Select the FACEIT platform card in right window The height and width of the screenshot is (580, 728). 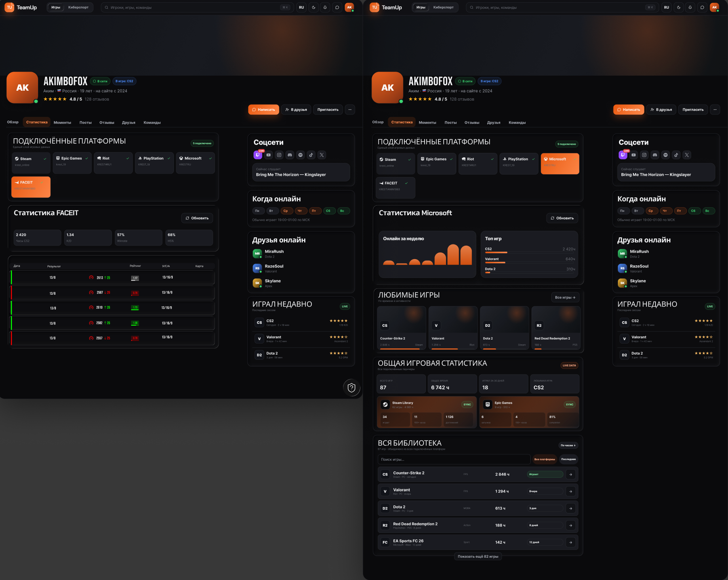pyautogui.click(x=395, y=188)
